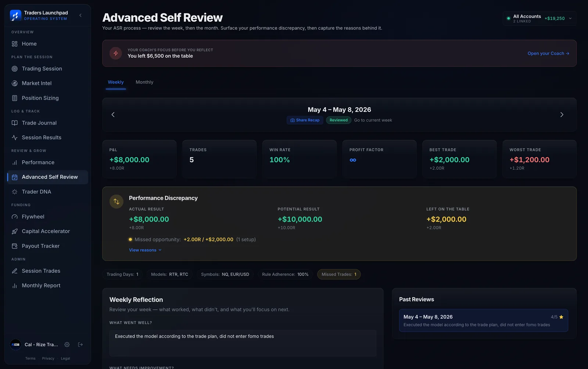Click the Terms link
The height and width of the screenshot is (369, 588).
pos(31,358)
